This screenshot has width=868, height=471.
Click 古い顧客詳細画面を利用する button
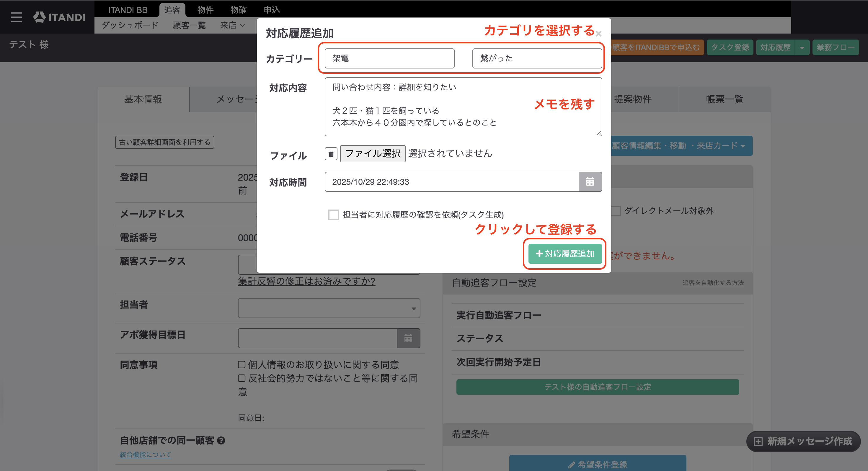tap(164, 142)
